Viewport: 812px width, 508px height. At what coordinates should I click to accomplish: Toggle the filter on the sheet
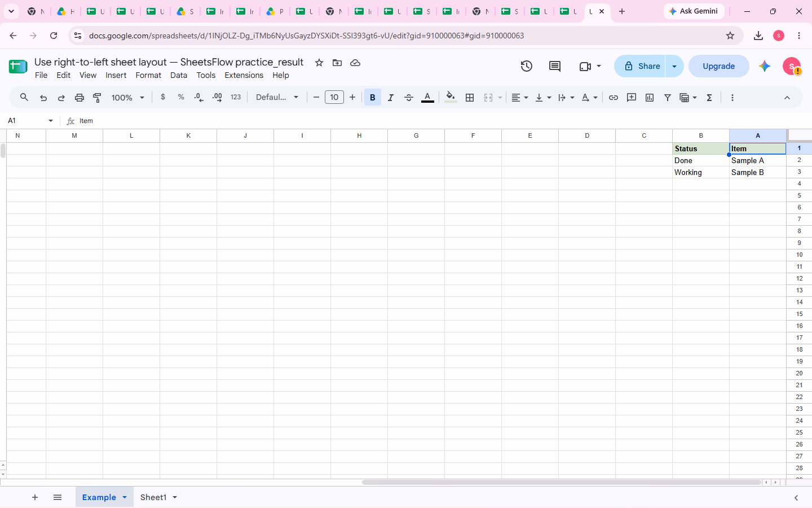[x=668, y=98]
